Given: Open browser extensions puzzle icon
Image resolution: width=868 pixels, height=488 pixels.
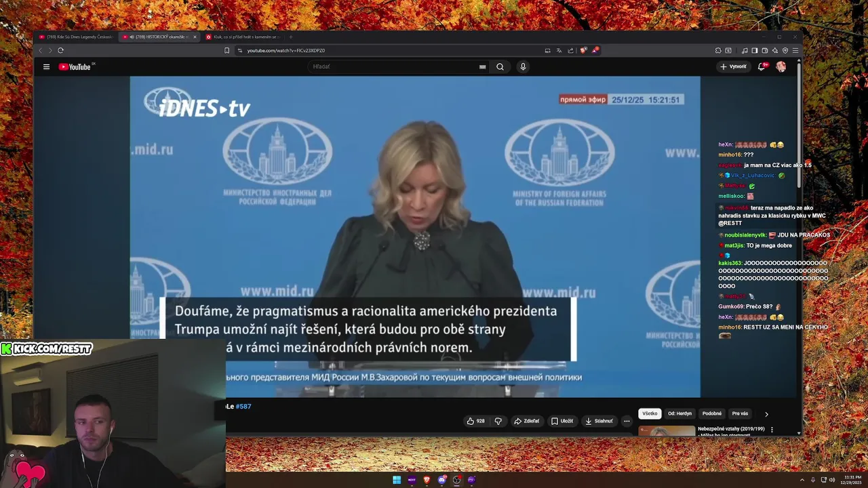Looking at the screenshot, I should click(718, 50).
